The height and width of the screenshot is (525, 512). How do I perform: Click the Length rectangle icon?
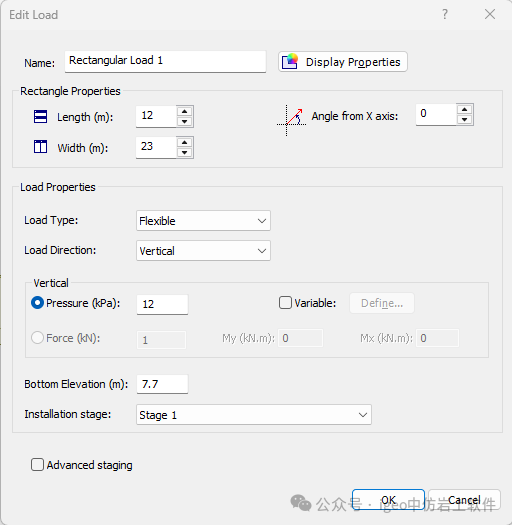tap(40, 117)
